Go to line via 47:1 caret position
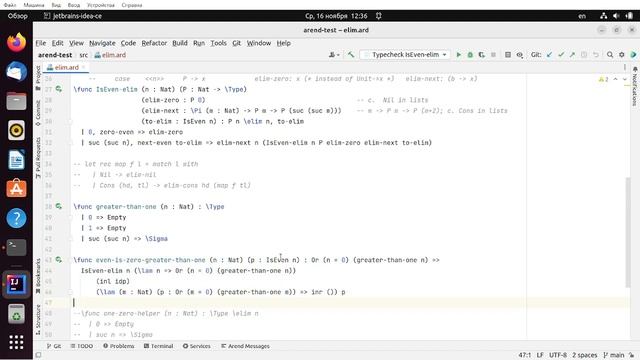This screenshot has height=360, width=640. [x=524, y=355]
